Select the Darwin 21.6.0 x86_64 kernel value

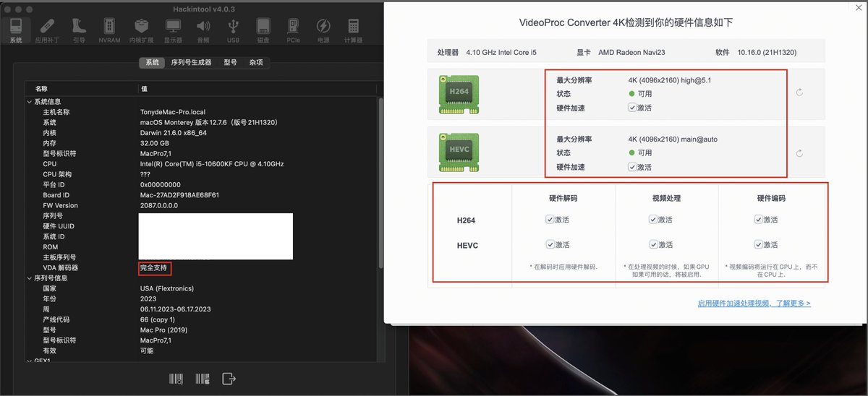point(173,133)
